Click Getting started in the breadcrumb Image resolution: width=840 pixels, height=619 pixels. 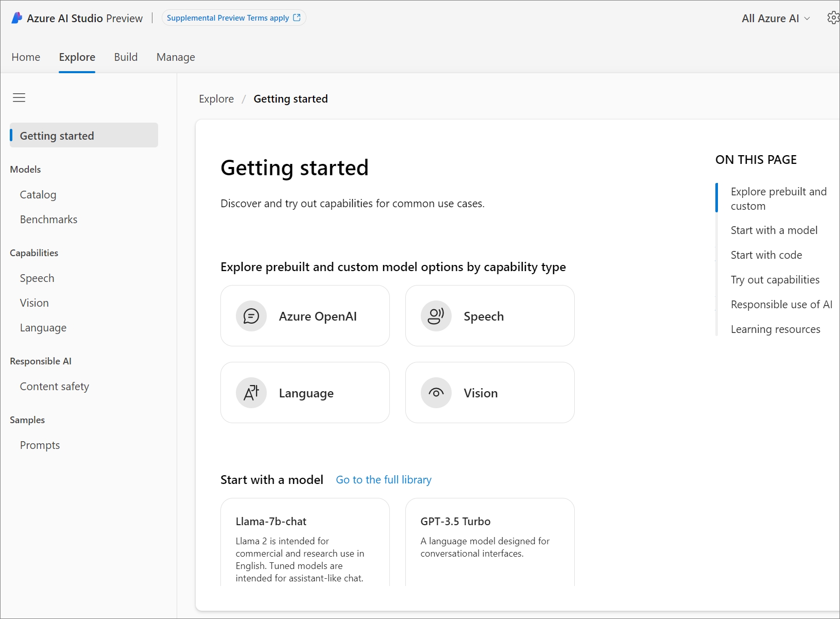pos(290,99)
